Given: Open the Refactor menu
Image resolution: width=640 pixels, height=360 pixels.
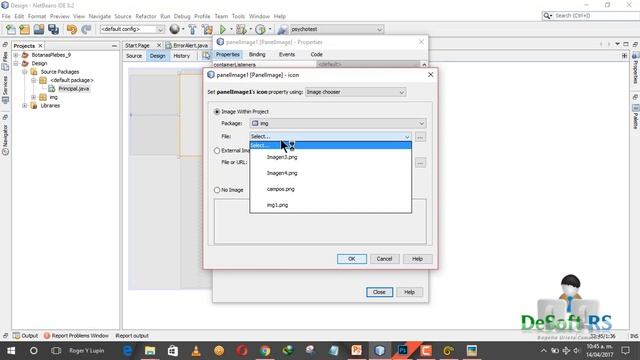Looking at the screenshot, I should [x=146, y=16].
